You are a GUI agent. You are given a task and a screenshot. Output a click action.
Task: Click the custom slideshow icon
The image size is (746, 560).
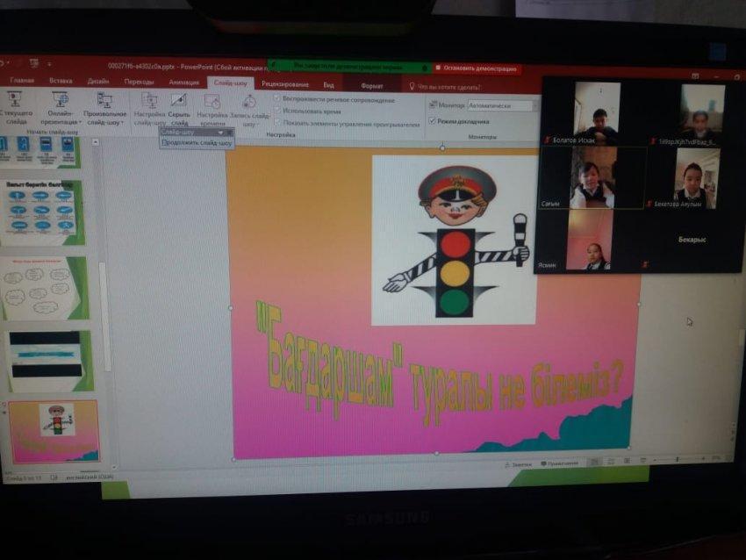click(104, 100)
